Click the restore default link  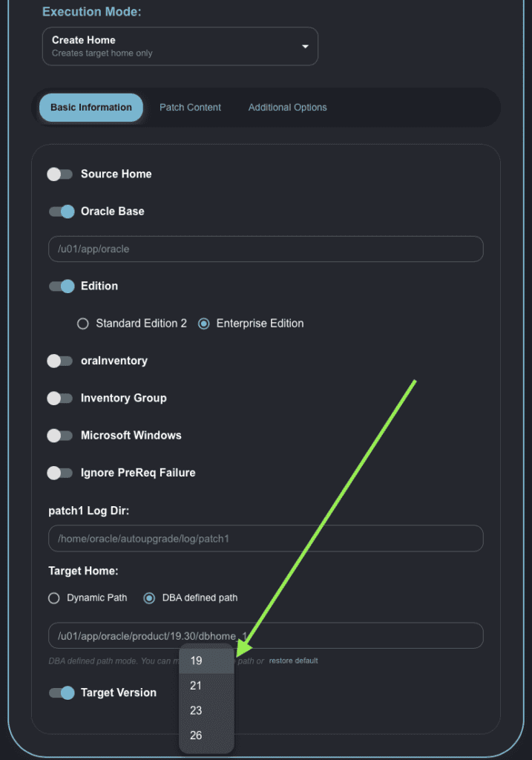coord(293,661)
